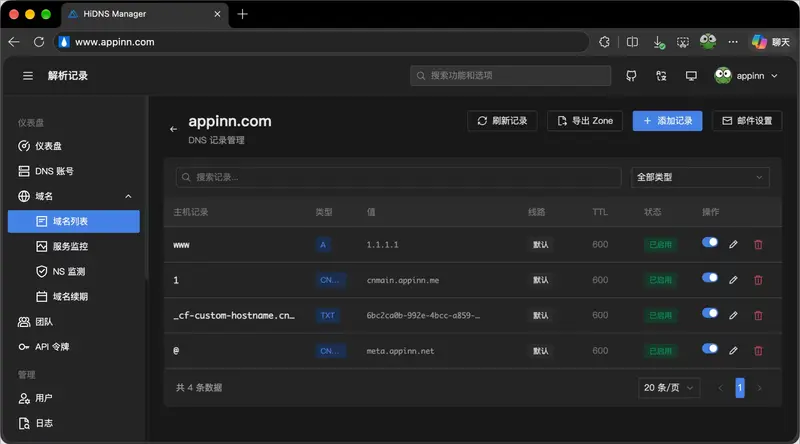Click the 邮件设置 button

tap(747, 121)
